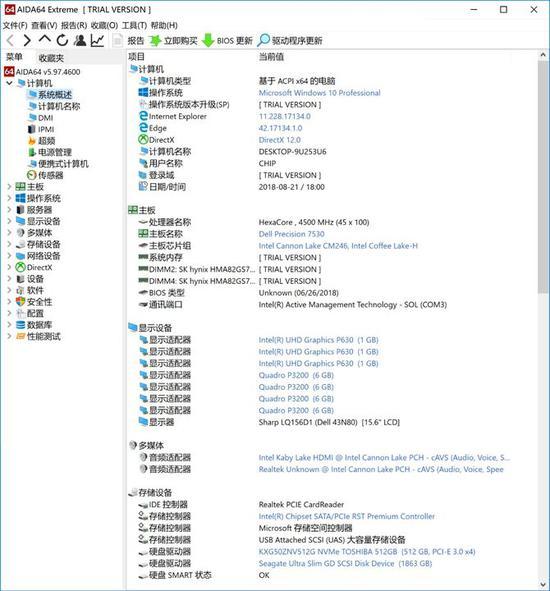The height and width of the screenshot is (591, 550).
Task: Expand the 存储设备 tree node
Action: [9, 244]
